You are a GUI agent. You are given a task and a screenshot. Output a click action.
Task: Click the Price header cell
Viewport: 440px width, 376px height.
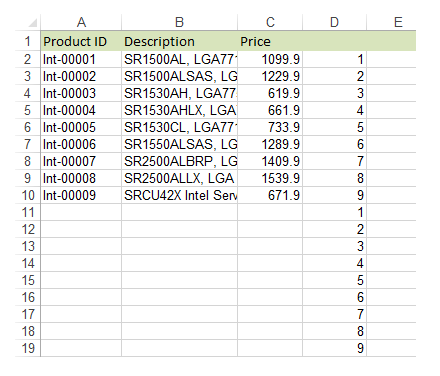tap(270, 41)
